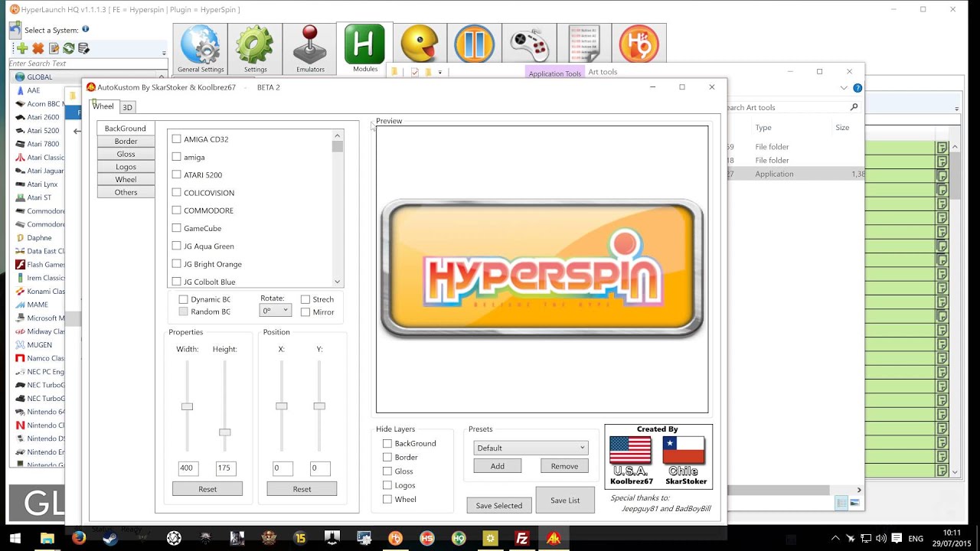Open the gamepad controller icon tab
This screenshot has height=551, width=980.
click(529, 44)
